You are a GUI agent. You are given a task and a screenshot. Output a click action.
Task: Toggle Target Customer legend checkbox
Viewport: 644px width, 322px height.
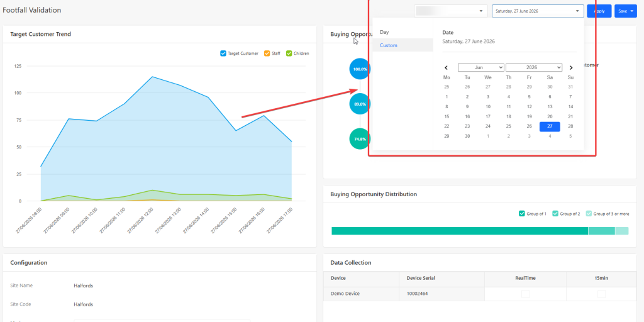pos(223,53)
